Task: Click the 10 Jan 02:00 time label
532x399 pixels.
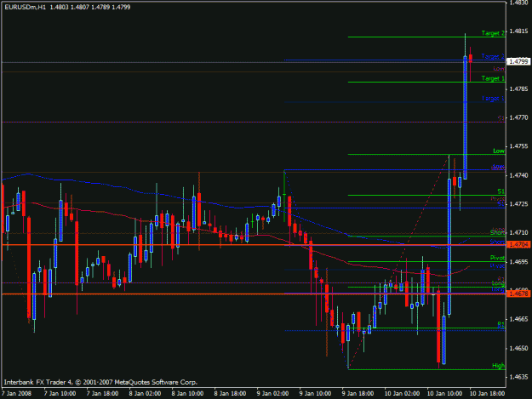Action: click(x=402, y=394)
